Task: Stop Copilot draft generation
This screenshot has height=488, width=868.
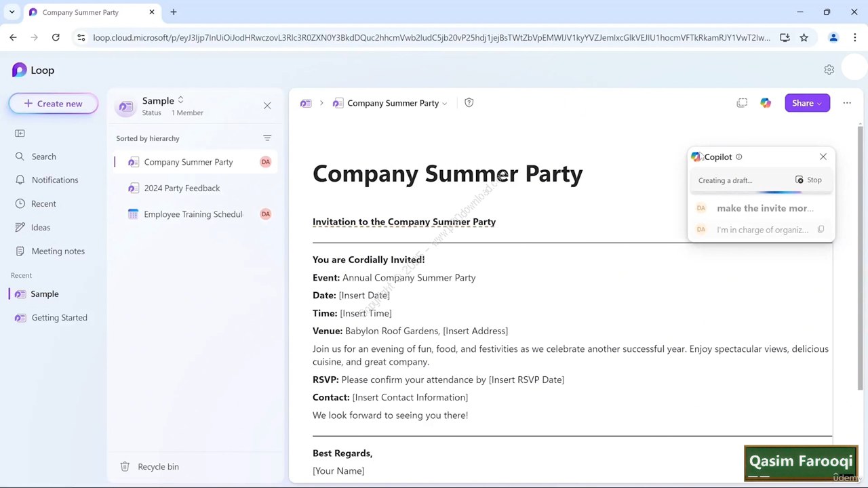Action: coord(808,180)
